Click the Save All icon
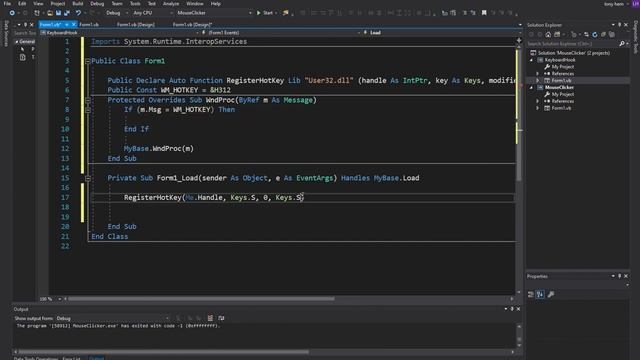Viewport: 640px width, 360px height. pos(67,13)
